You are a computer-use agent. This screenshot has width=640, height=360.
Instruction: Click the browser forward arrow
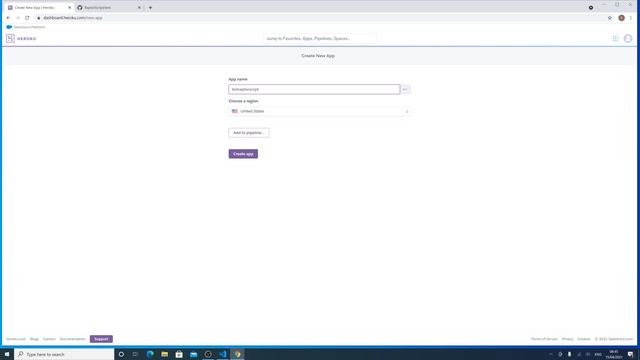point(18,18)
